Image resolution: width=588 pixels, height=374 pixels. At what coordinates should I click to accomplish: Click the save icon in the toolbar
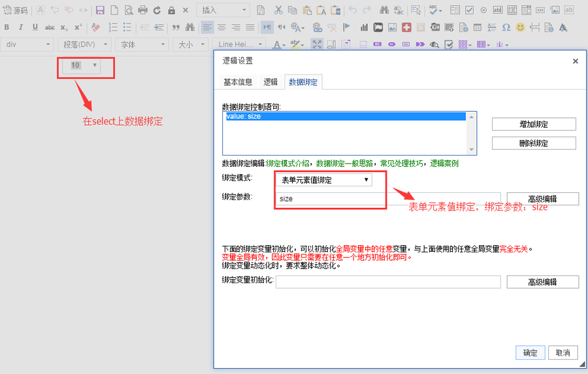point(100,10)
